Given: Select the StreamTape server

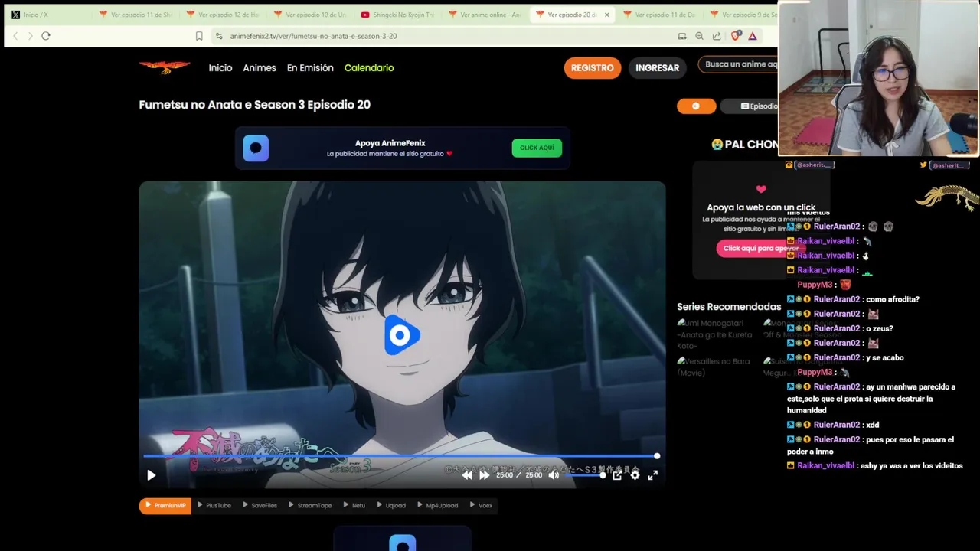Looking at the screenshot, I should [310, 506].
